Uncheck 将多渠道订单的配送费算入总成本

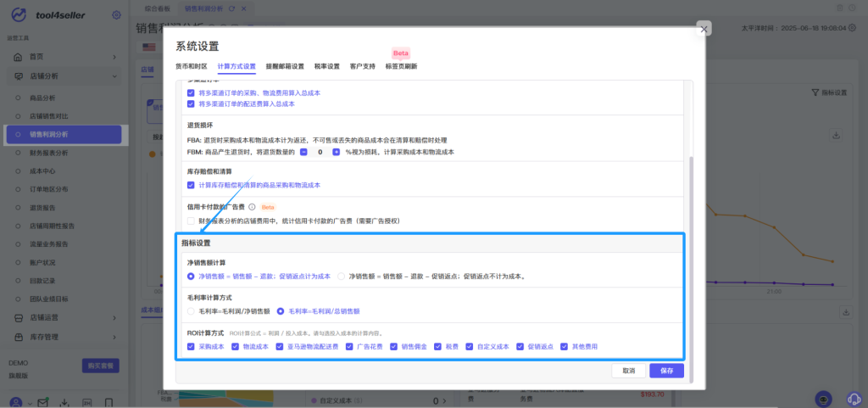[191, 103]
